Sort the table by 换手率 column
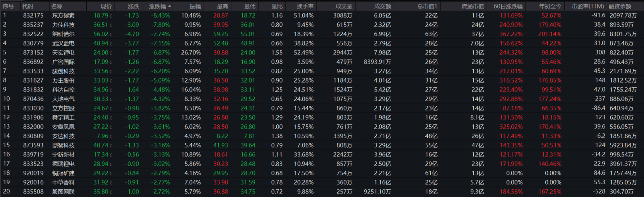This screenshot has height=197, width=644. click(305, 6)
